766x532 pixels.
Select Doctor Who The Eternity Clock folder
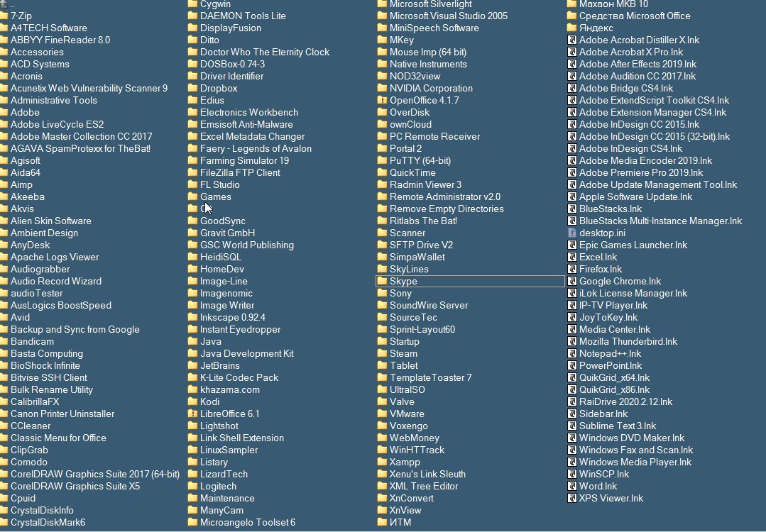coord(265,52)
